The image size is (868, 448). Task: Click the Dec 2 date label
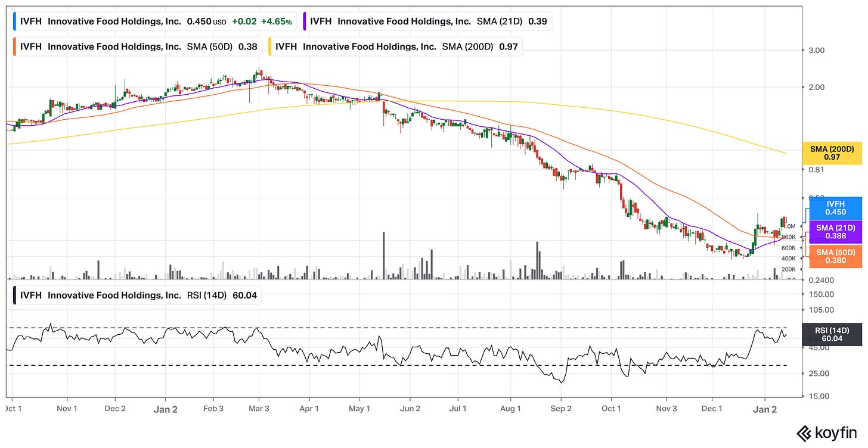(115, 409)
